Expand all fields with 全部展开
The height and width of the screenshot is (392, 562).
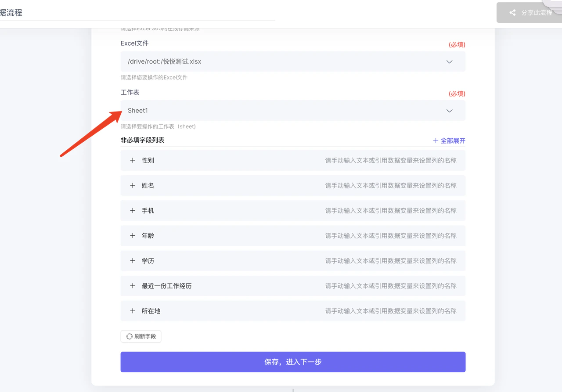click(x=449, y=141)
